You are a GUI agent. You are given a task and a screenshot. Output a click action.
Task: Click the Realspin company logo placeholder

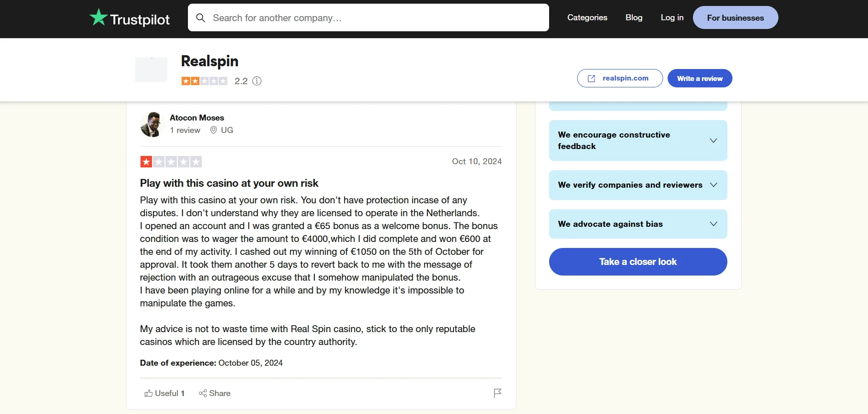(x=151, y=69)
